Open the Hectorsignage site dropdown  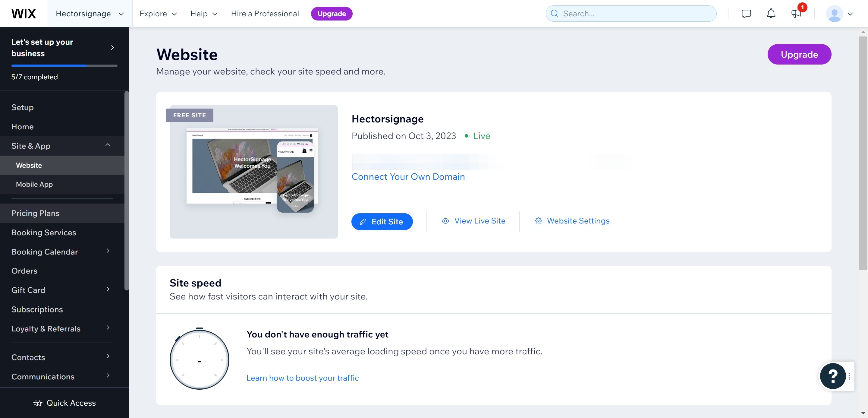click(x=90, y=14)
